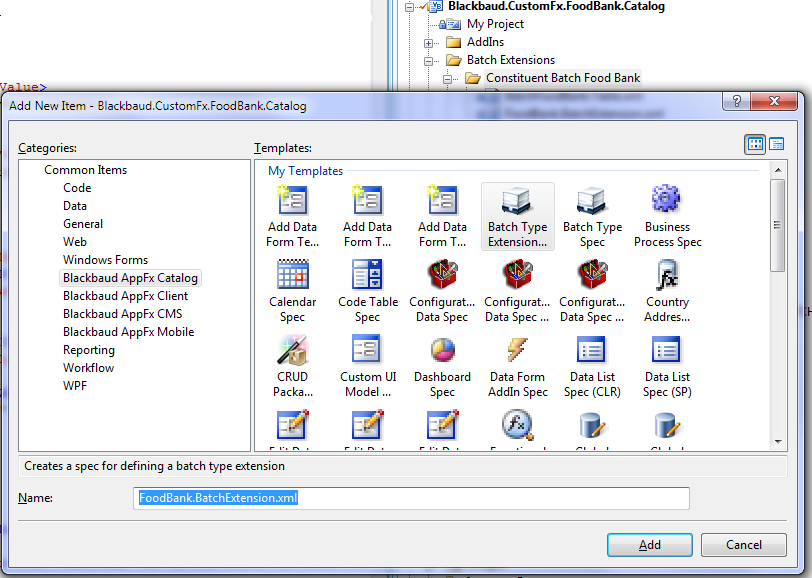Choose the Code Table Spec template
This screenshot has height=578, width=812.
(368, 292)
